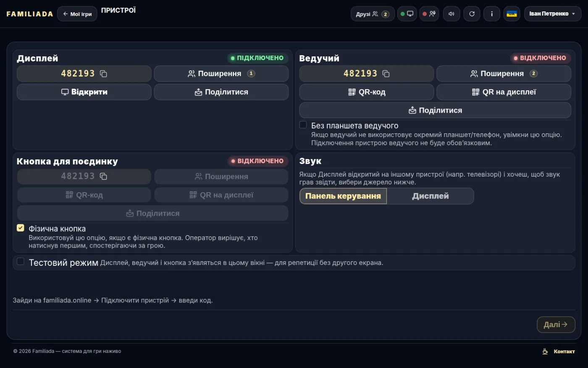The height and width of the screenshot is (368, 588).
Task: Toggle sound with the speaker icon
Action: 451,14
